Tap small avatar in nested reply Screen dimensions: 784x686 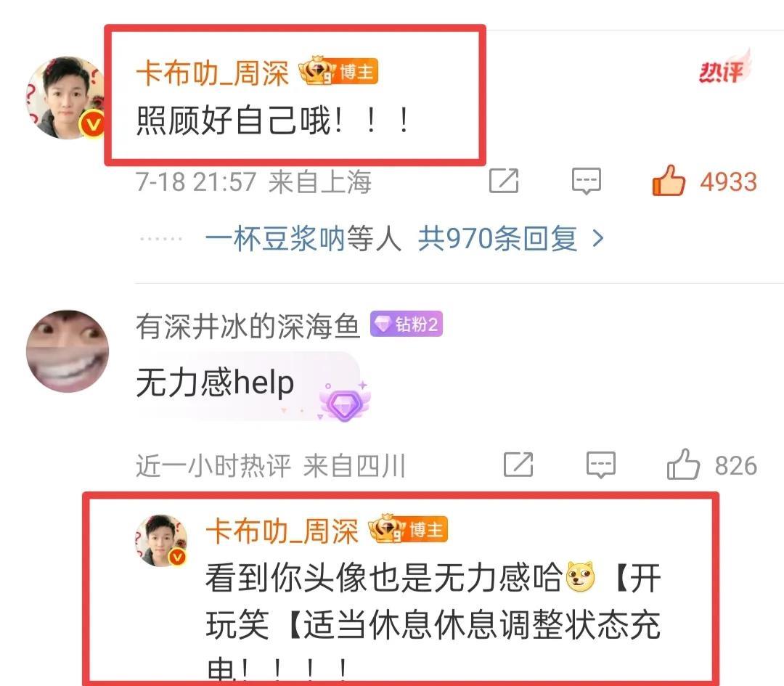161,541
